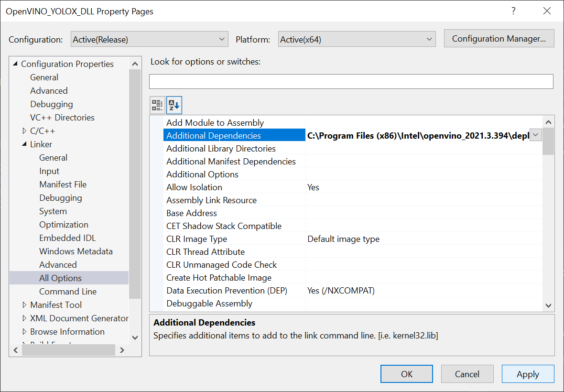Expand XML Document Generator node
564x392 pixels.
pyautogui.click(x=24, y=318)
